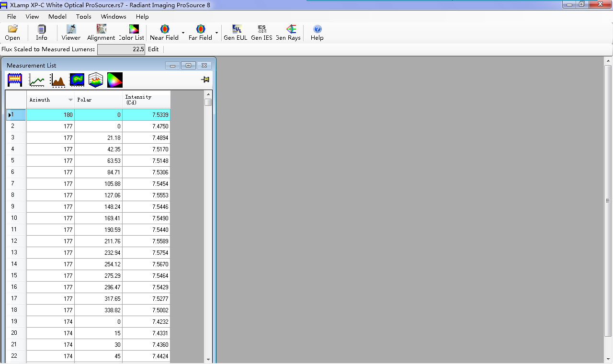Screen dimensions: 613x364
Task: Show the chromaticity diagram icon
Action: (x=115, y=80)
